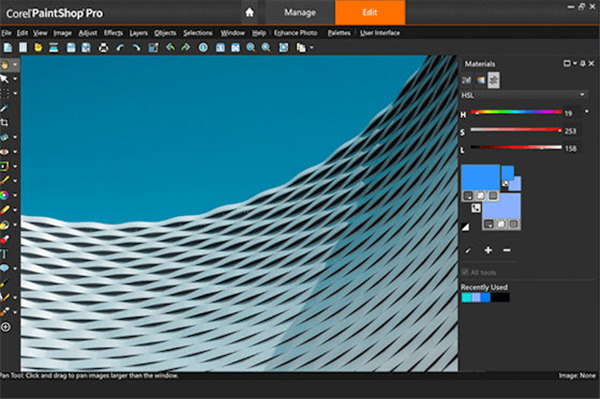The height and width of the screenshot is (399, 600).
Task: Select the dotted rectangle Selection tool
Action: [5, 93]
